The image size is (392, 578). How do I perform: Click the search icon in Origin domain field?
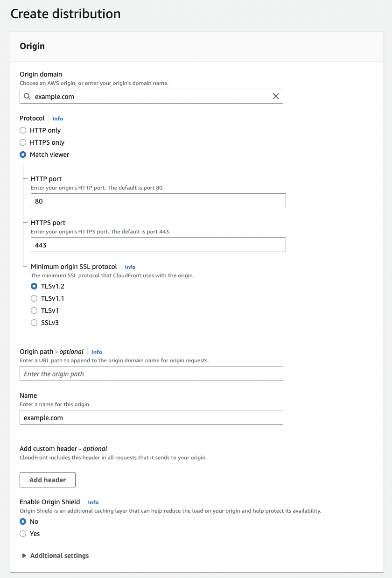click(x=27, y=97)
